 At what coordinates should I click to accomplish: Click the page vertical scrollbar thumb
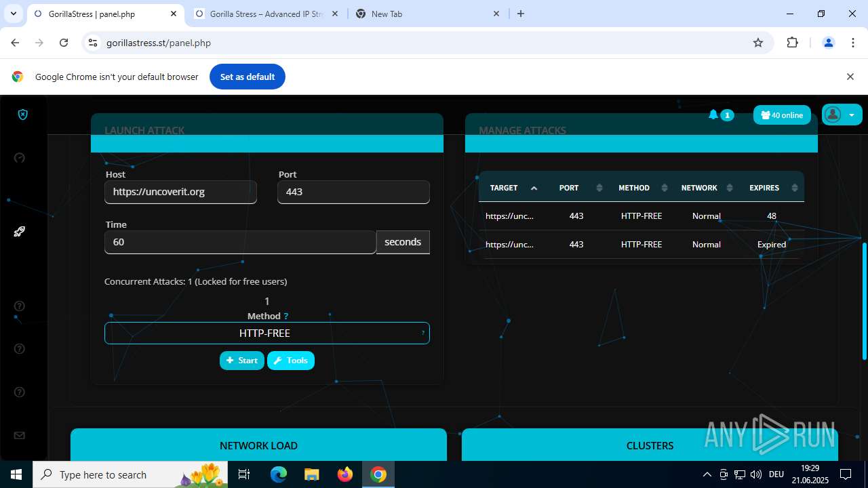864,300
